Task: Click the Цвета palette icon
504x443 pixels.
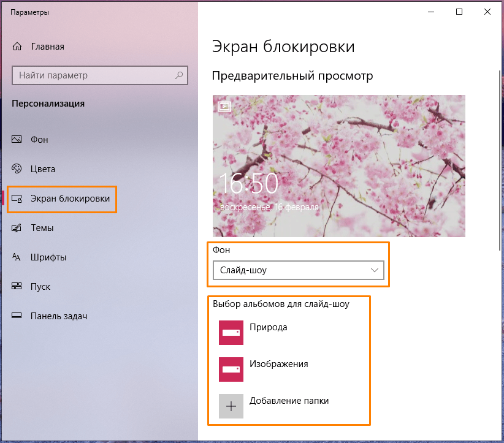Action: pyautogui.click(x=17, y=168)
